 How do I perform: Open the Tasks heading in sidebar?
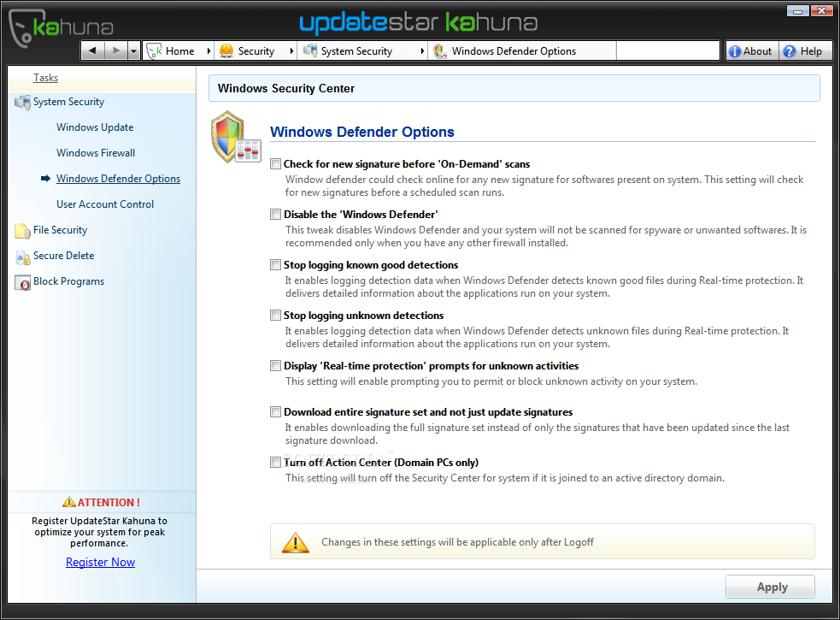(x=45, y=78)
